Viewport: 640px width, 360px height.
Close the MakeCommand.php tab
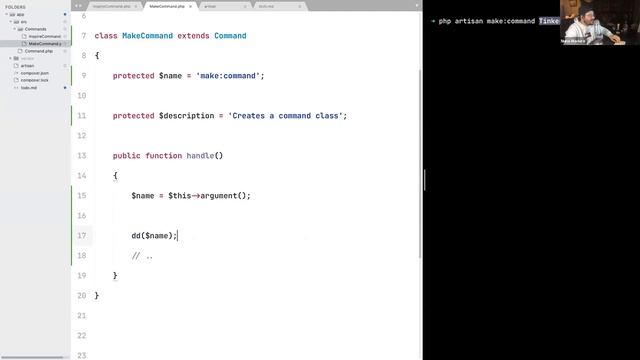(191, 7)
